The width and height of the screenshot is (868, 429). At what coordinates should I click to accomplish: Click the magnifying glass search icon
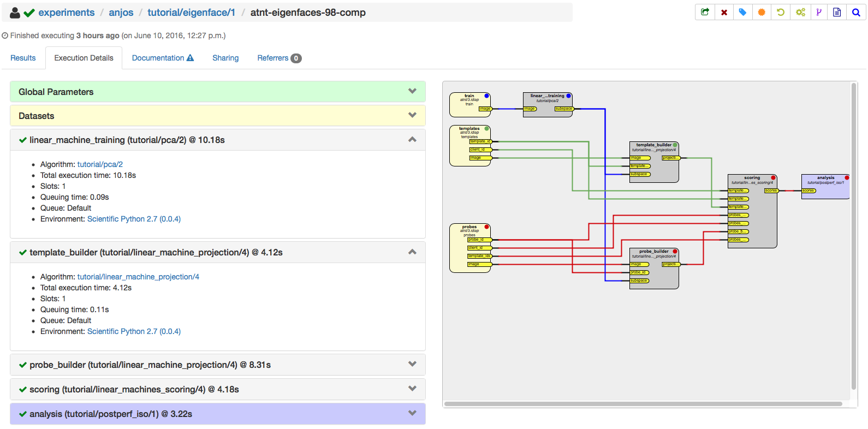pyautogui.click(x=856, y=12)
